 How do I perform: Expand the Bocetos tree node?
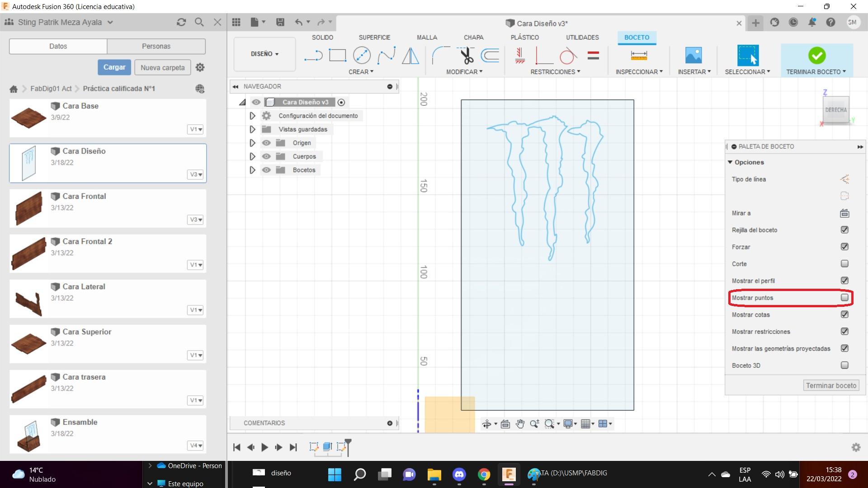[x=252, y=170]
